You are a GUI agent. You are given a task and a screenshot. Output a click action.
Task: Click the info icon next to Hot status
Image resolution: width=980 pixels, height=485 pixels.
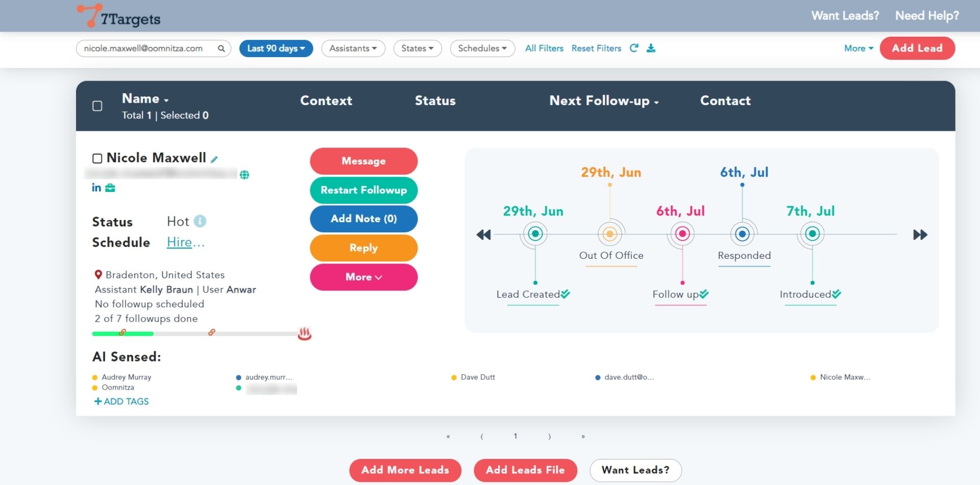[200, 222]
